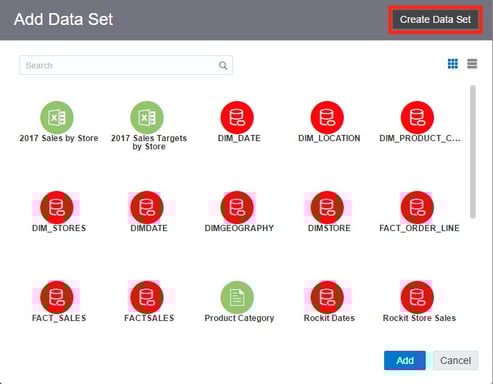Click the 'FACT_SALES' label text
Screen dimensions: 493x384
59,318
